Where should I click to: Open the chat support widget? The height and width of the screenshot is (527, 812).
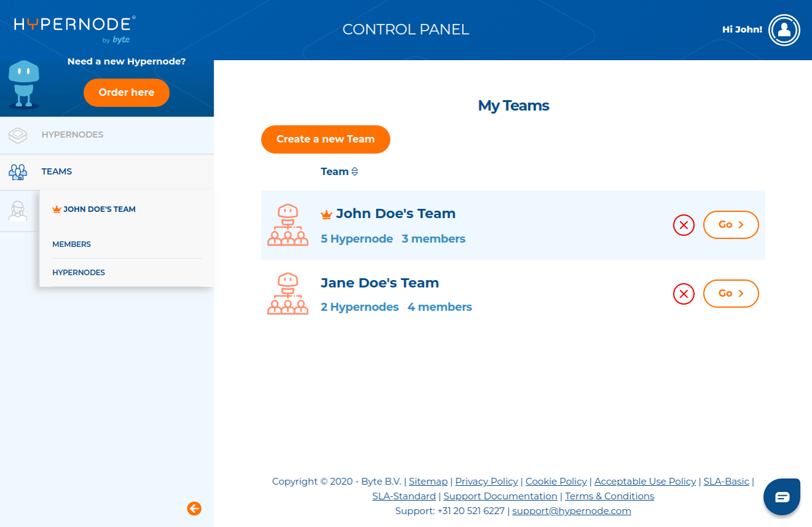781,496
